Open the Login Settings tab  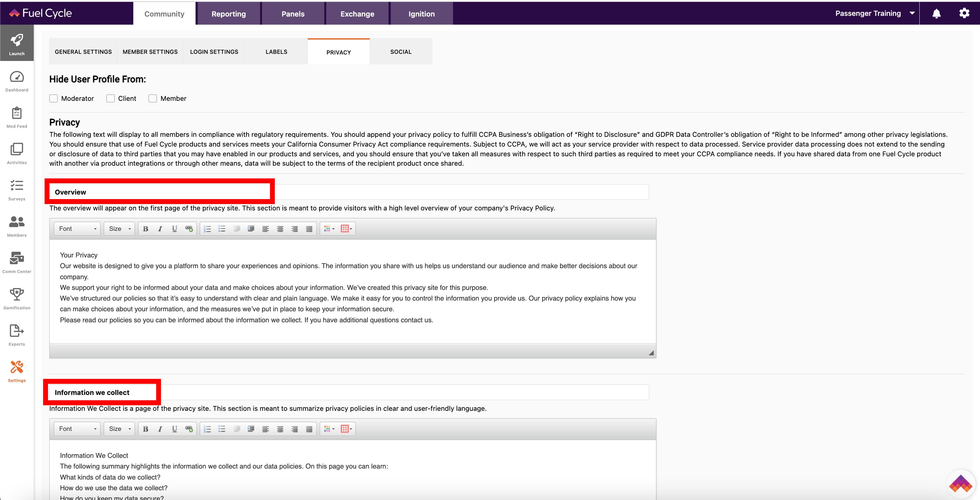214,51
